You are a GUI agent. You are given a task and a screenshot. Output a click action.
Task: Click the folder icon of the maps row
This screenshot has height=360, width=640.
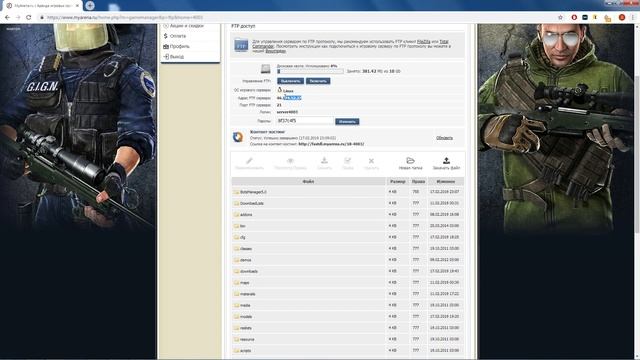point(236,283)
